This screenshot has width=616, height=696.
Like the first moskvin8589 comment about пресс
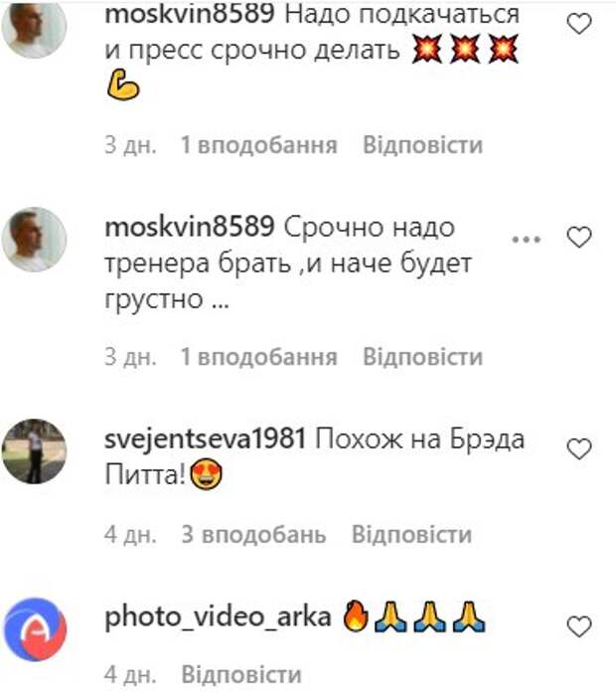click(579, 24)
